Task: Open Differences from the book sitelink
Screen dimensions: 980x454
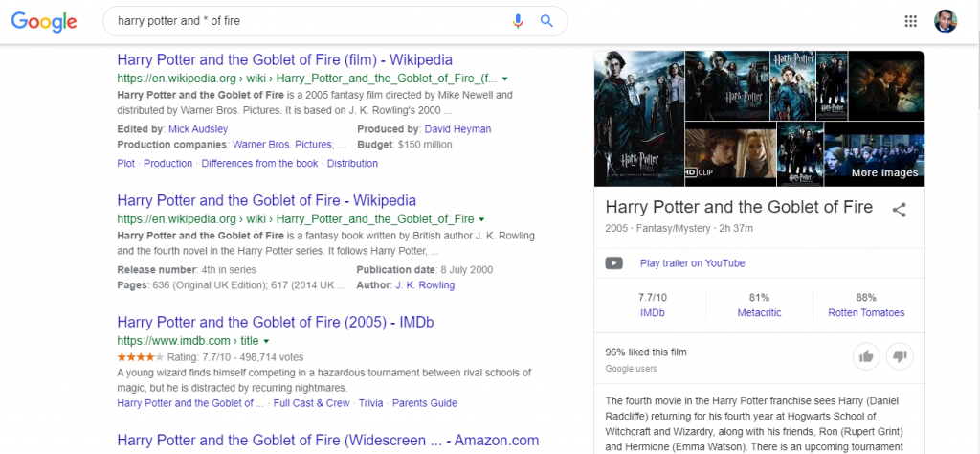Action: 260,163
